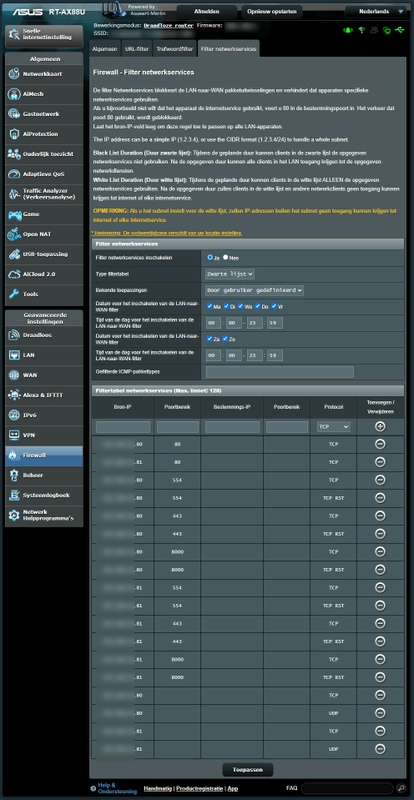
Task: Click the Bron-IP input field
Action: point(123,427)
